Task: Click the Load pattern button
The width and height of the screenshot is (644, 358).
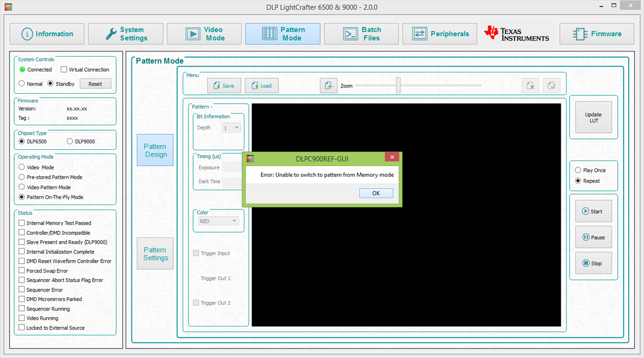Action: [262, 86]
